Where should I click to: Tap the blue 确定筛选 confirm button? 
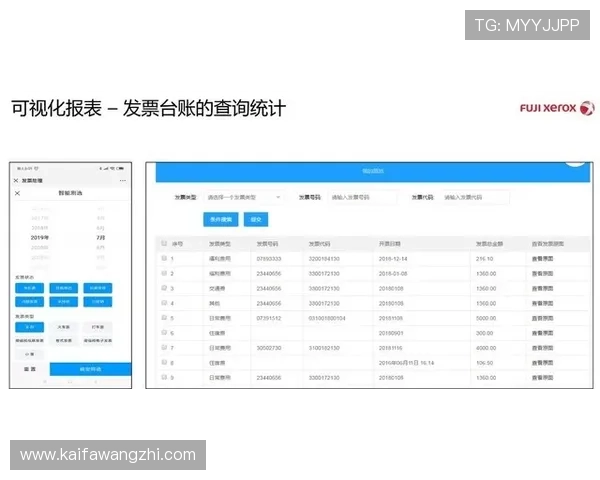pyautogui.click(x=91, y=369)
